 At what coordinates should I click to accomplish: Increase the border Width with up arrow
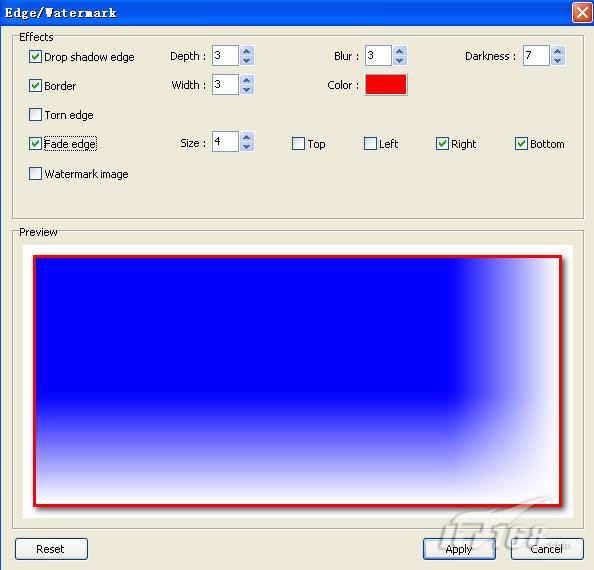[247, 80]
